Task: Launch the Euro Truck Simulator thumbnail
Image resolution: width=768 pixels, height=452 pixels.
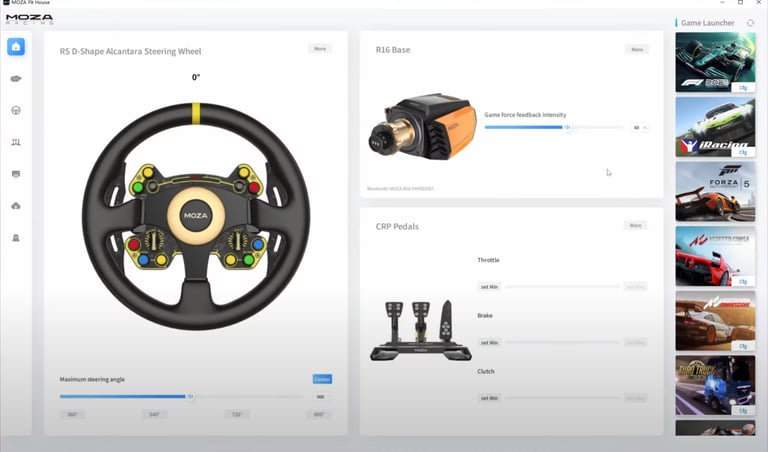Action: 715,385
